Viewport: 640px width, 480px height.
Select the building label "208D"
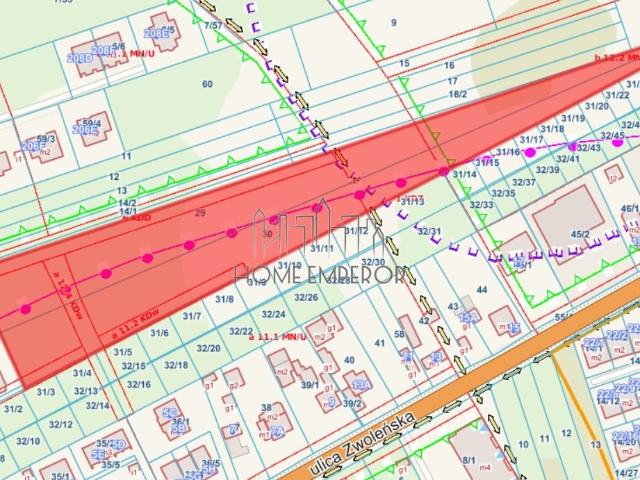pos(80,58)
